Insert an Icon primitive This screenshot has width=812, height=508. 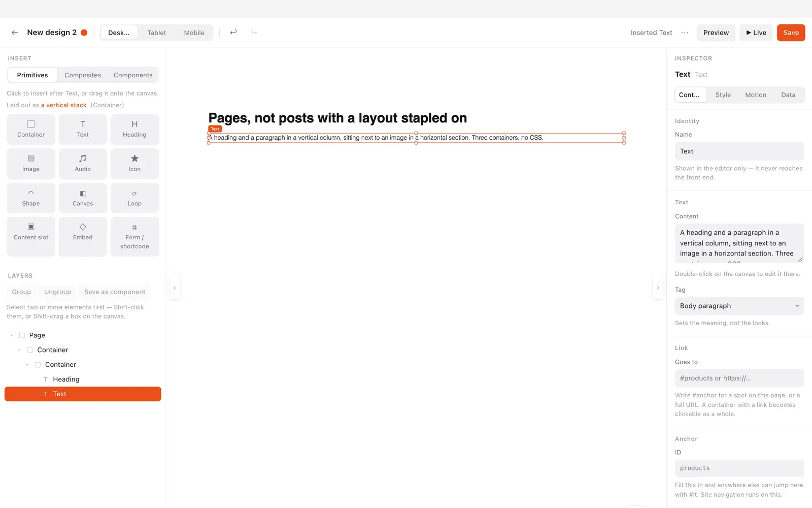[x=134, y=164]
